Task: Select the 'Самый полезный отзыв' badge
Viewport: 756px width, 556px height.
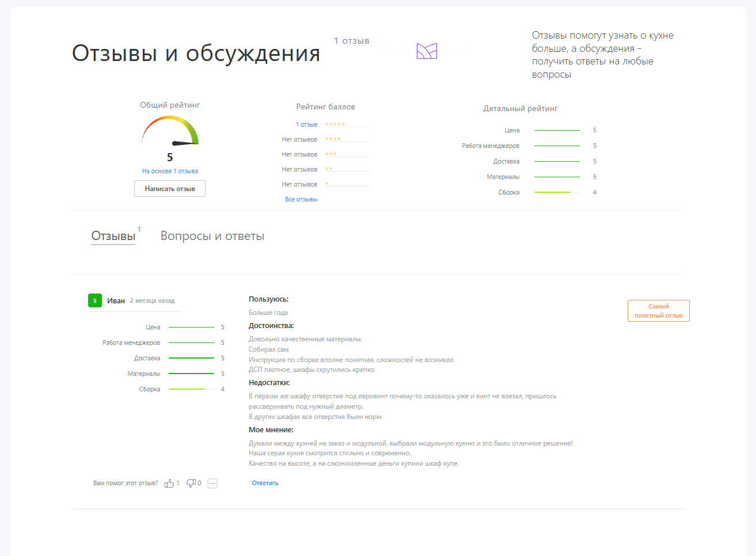Action: pos(658,310)
